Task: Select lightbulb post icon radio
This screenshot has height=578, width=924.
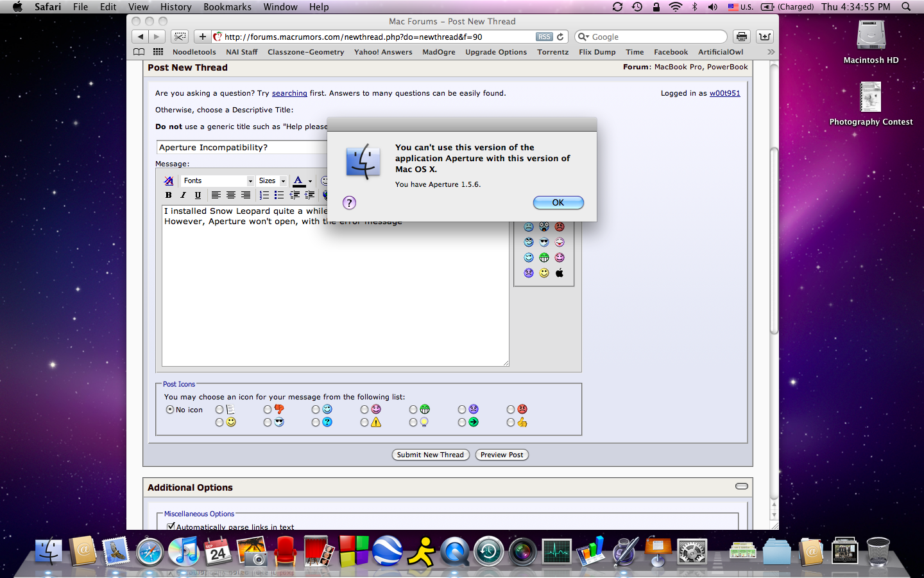Action: coord(413,423)
